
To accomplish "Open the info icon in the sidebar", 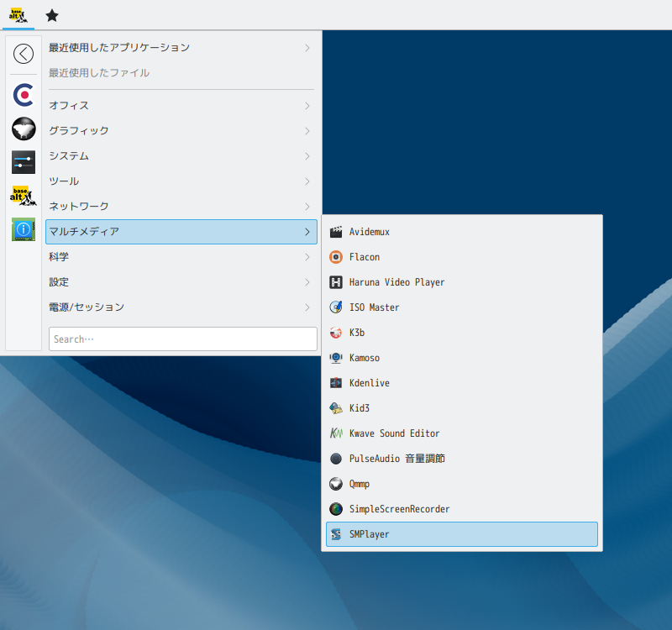I will point(24,229).
